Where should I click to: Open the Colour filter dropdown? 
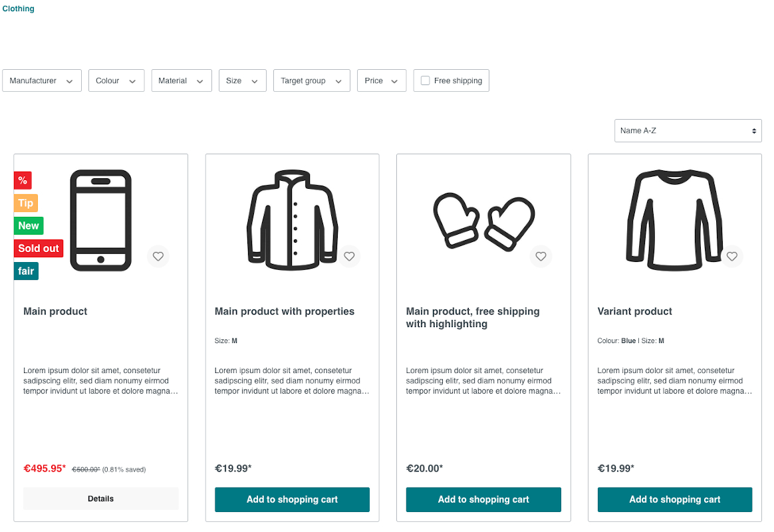coord(116,80)
